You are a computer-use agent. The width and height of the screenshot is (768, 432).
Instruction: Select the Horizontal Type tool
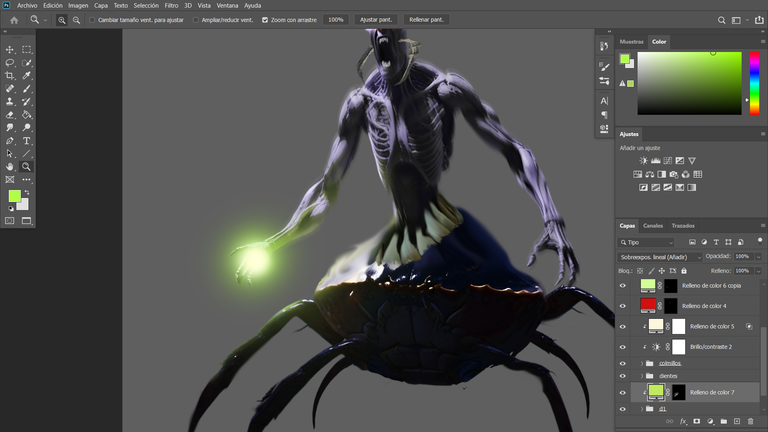[26, 141]
